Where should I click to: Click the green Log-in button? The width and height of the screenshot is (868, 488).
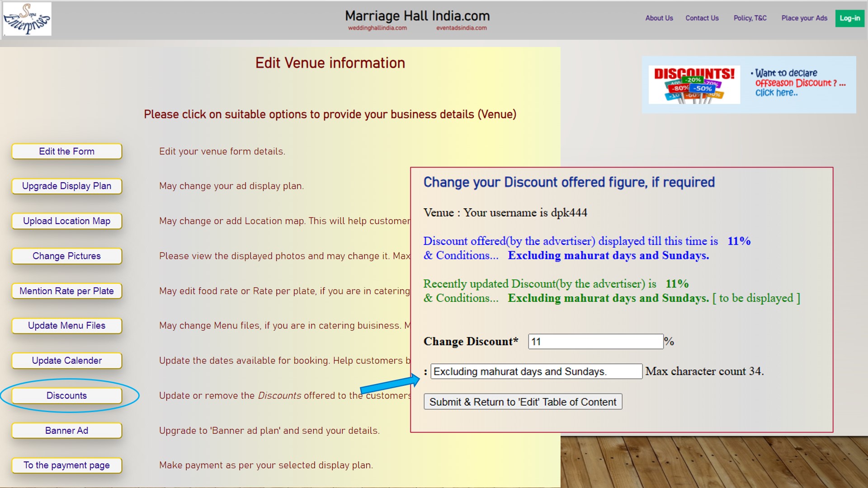click(x=850, y=18)
